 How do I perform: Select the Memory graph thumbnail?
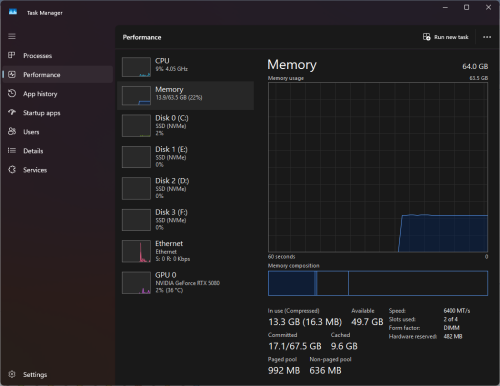136,96
